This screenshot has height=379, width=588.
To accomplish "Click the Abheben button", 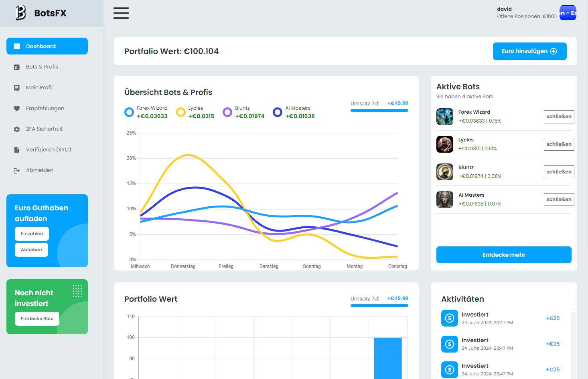I will (31, 250).
